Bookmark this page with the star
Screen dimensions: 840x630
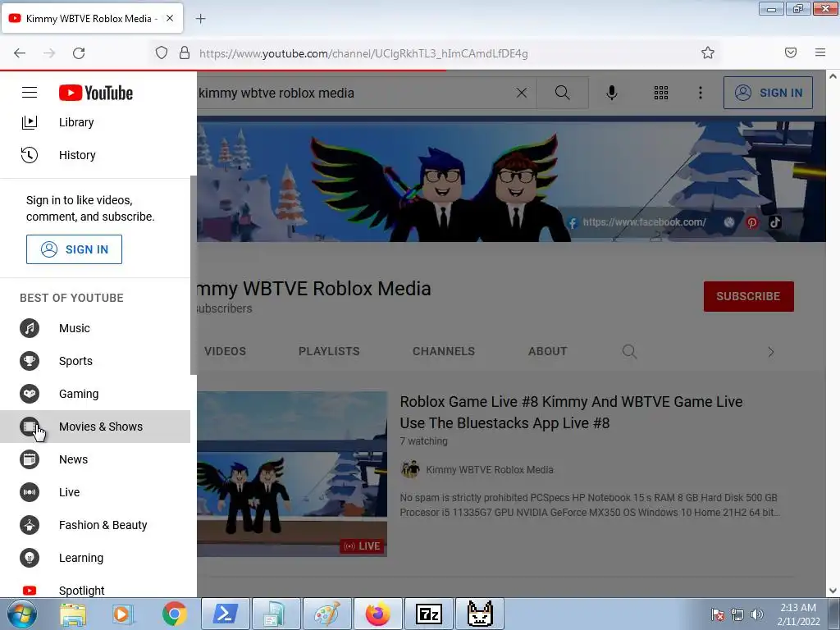point(708,52)
